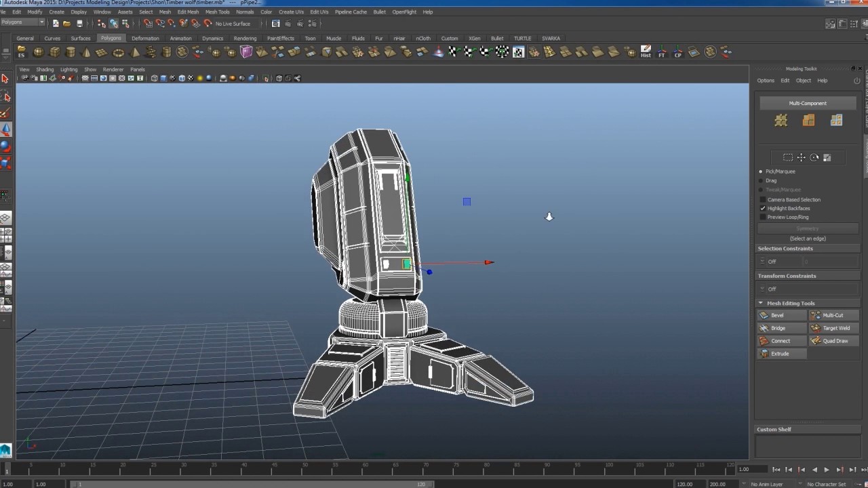Select the Pick/Marquee radio option
The height and width of the screenshot is (488, 868).
pyautogui.click(x=760, y=171)
